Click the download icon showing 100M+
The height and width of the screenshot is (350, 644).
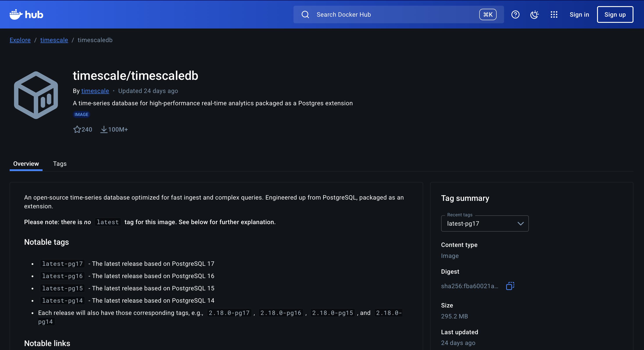click(x=104, y=129)
